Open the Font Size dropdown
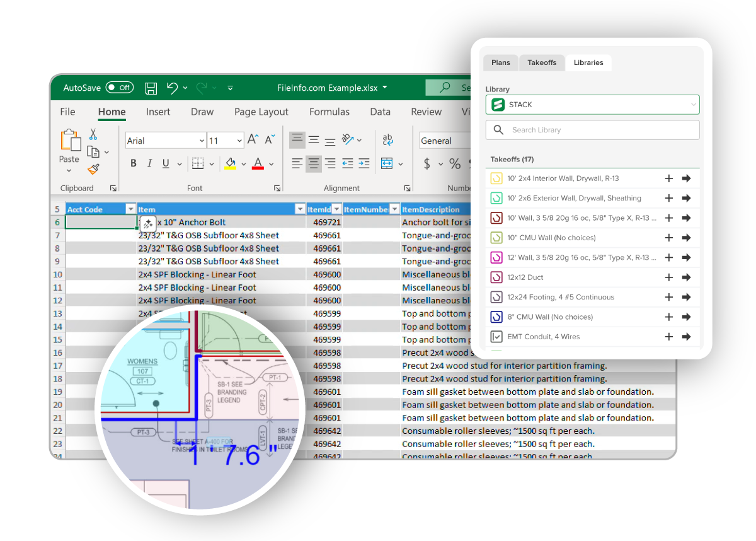Image resolution: width=756 pixels, height=541 pixels. pos(239,140)
